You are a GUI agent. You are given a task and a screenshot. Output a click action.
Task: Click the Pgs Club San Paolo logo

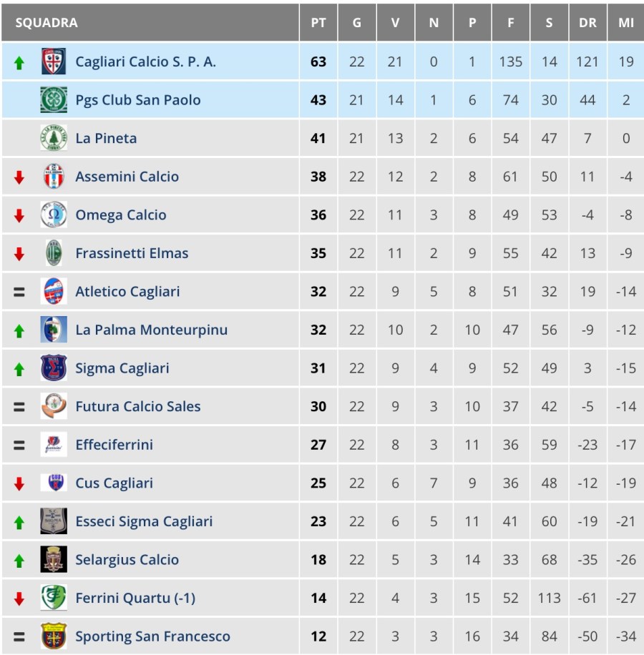(x=54, y=100)
